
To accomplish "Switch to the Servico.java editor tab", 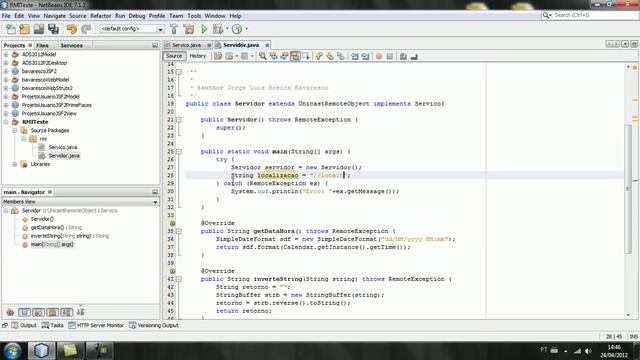I will 186,45.
